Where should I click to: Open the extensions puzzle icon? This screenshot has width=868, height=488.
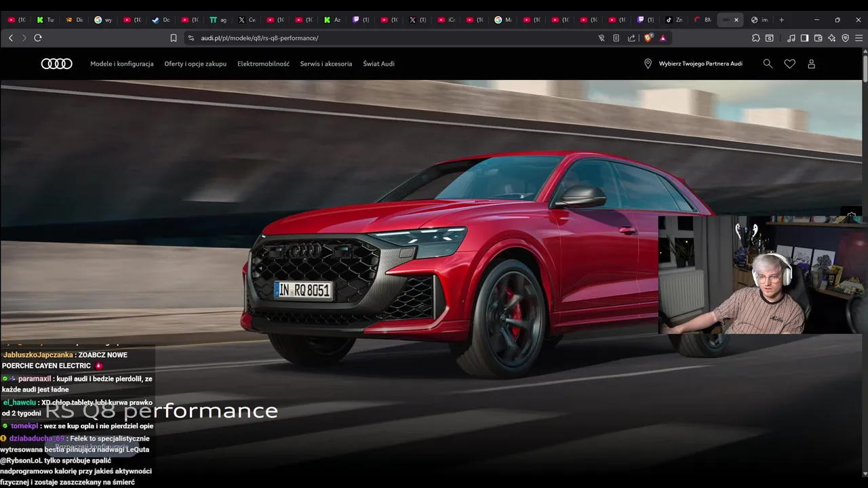click(x=756, y=38)
